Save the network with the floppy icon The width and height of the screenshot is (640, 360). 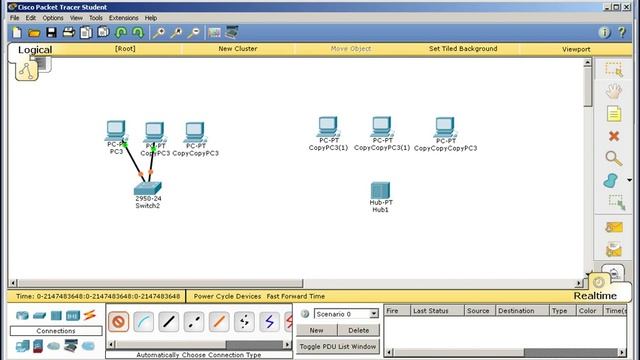coord(51,33)
